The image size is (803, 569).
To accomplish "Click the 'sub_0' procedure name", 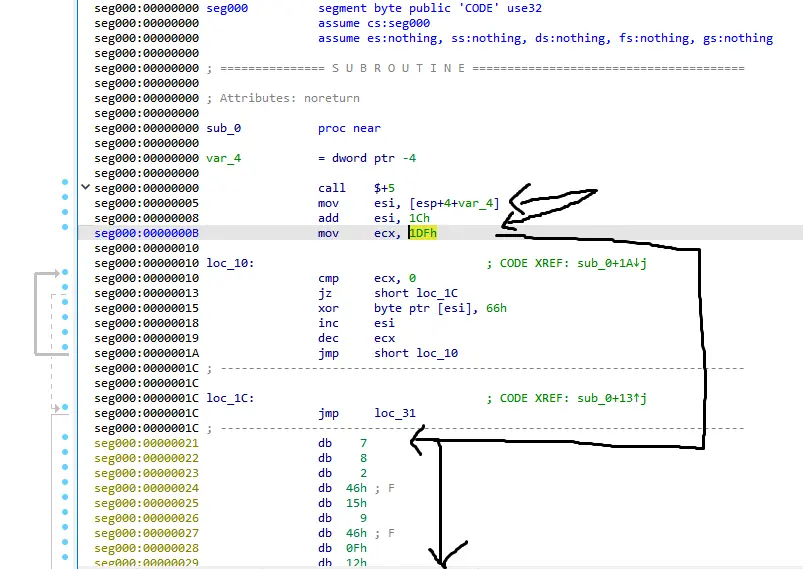I will tap(223, 128).
